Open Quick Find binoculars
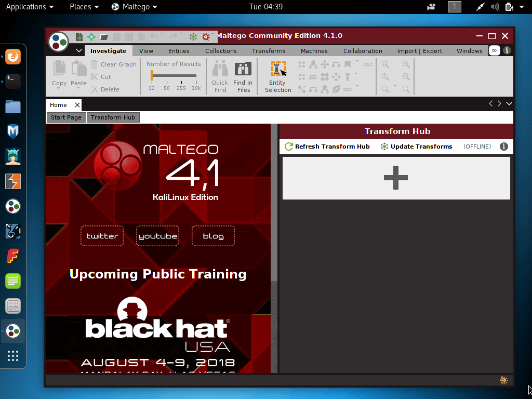The image size is (532, 399). 220,77
